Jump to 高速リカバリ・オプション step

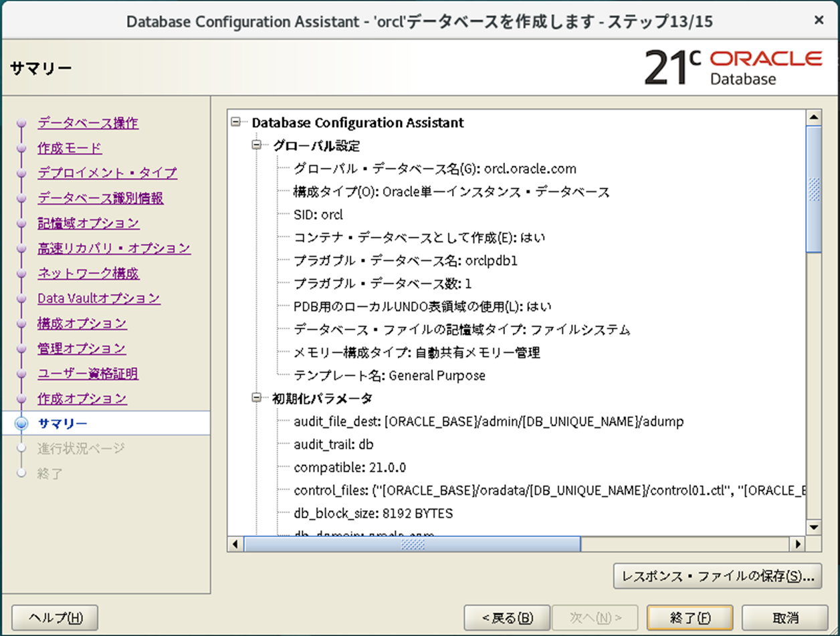coord(114,248)
